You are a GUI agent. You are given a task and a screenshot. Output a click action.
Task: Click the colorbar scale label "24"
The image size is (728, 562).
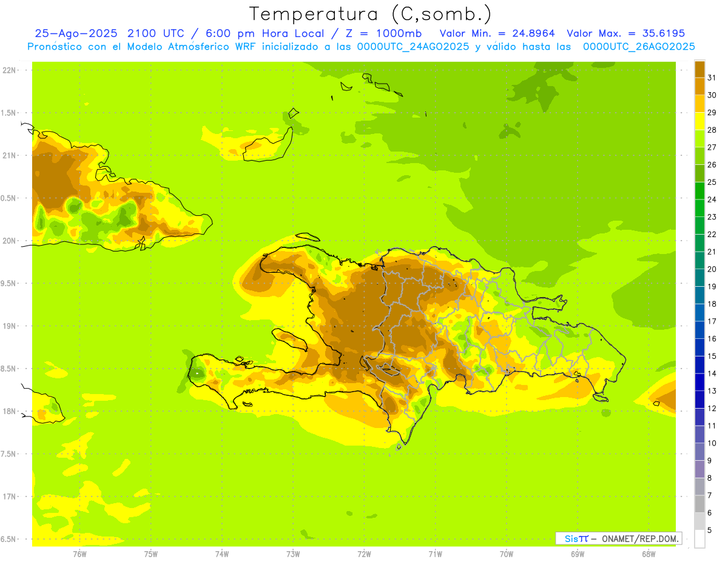tap(712, 199)
